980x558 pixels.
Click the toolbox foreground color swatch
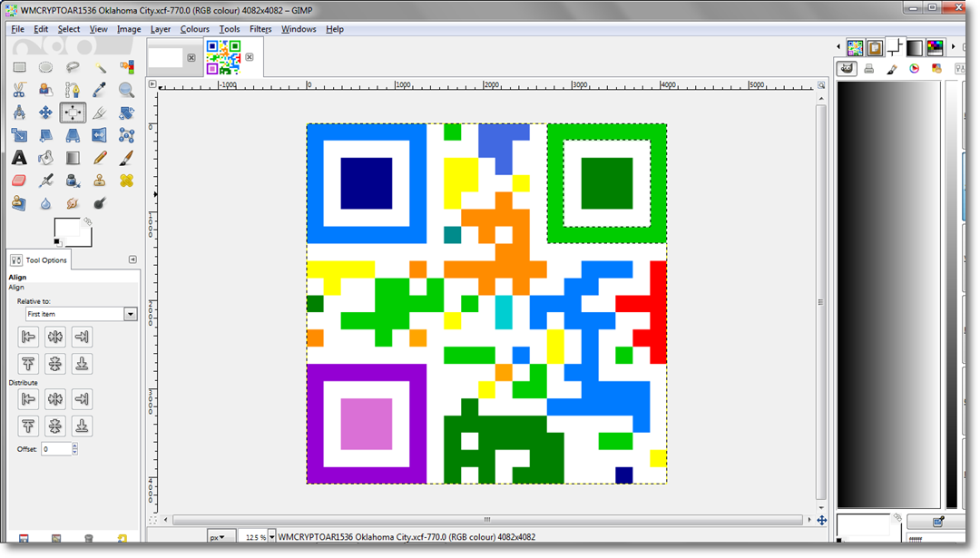[67, 228]
